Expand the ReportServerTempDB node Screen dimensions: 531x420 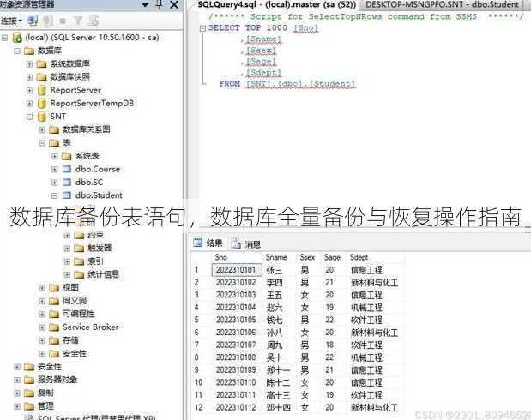point(29,104)
